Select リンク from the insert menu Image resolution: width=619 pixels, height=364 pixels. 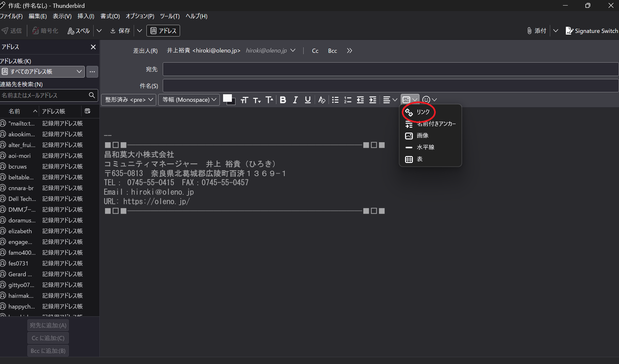[430, 112]
